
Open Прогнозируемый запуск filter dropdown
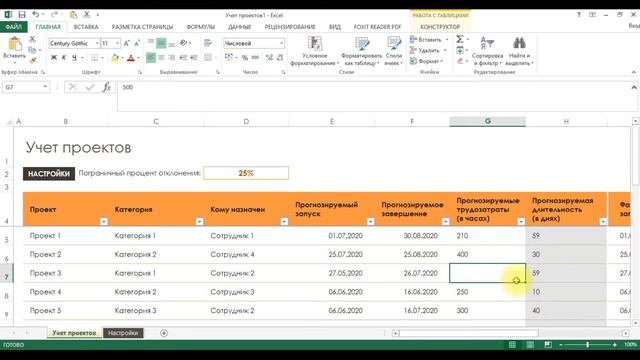(371, 221)
